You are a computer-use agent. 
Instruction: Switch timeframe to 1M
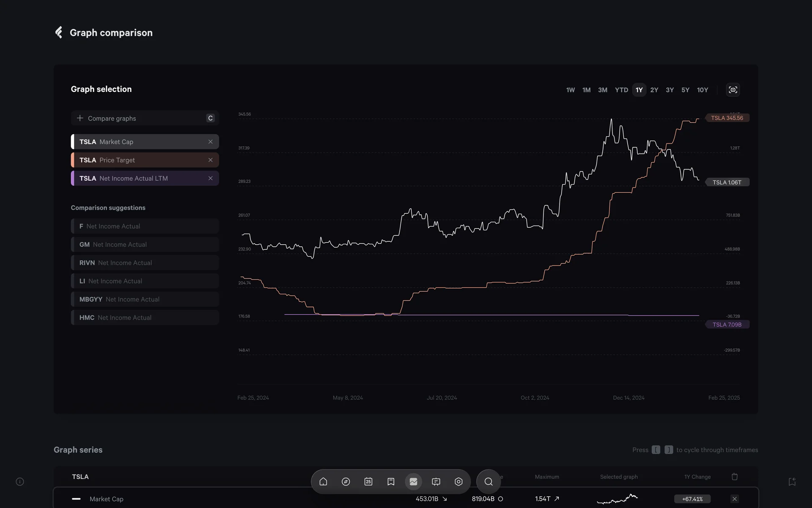coord(586,90)
